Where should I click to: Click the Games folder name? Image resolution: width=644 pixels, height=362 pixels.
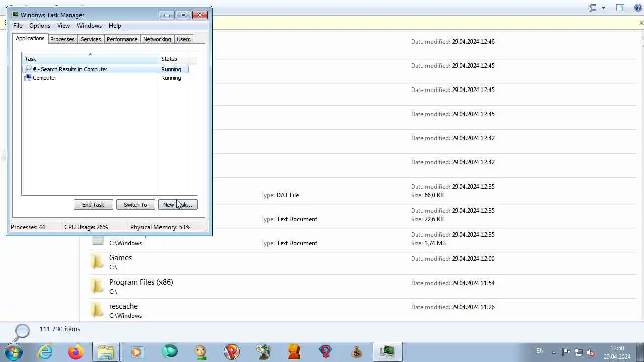120,258
